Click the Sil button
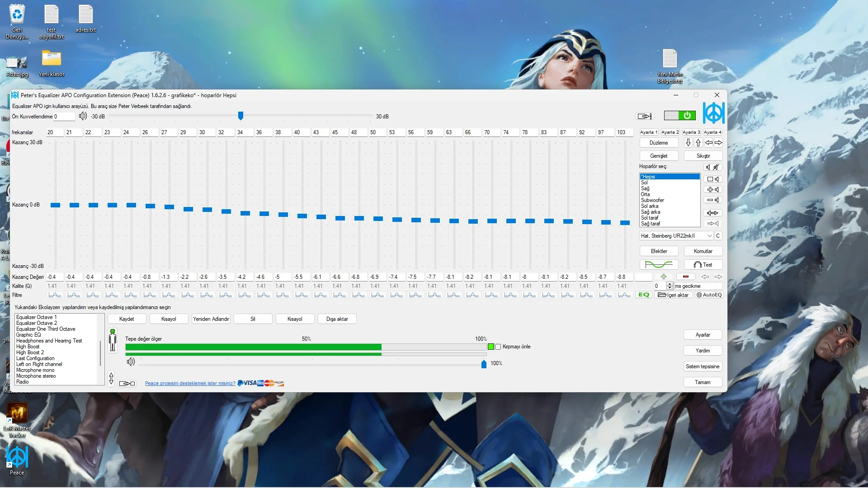868x488 pixels. pyautogui.click(x=253, y=319)
